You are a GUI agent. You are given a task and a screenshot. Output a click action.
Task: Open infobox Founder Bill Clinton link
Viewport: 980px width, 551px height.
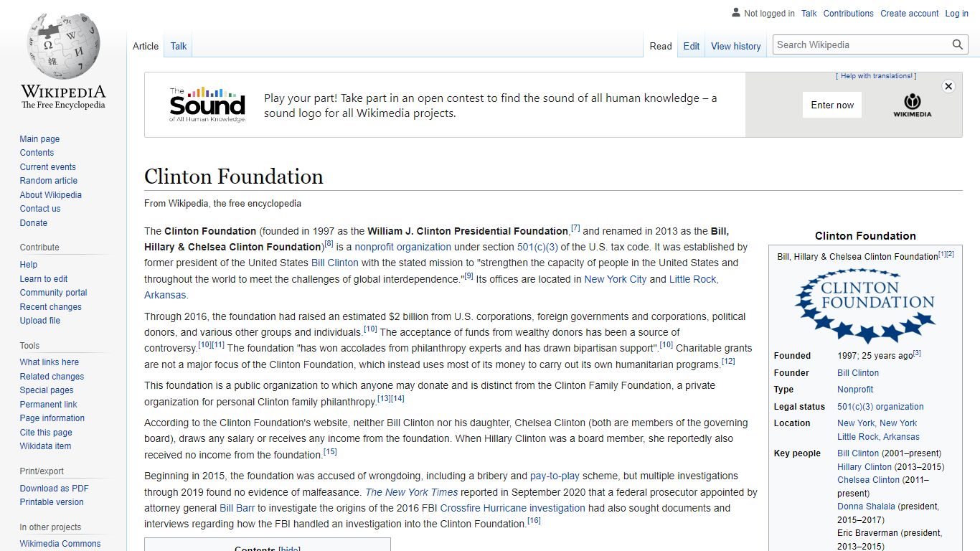[x=858, y=373]
